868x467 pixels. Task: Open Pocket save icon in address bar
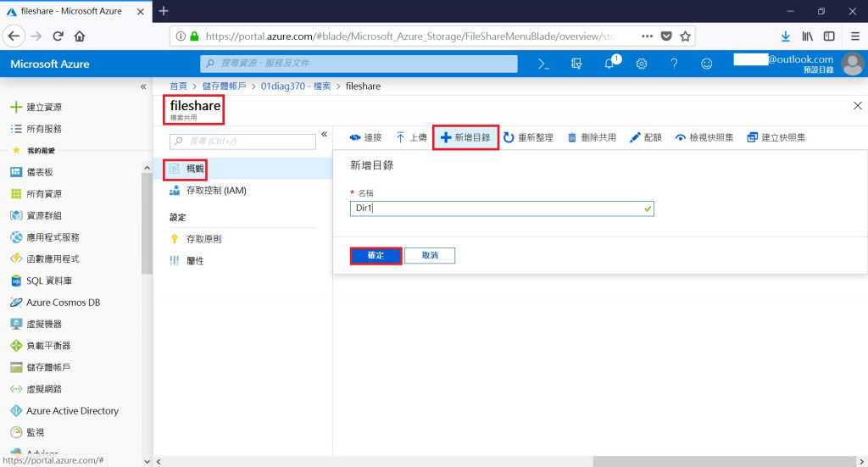666,36
